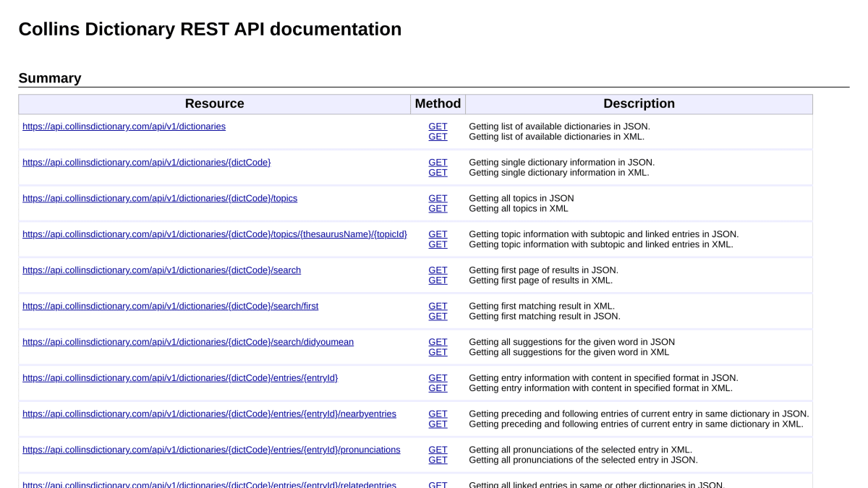Click GET for all suggestions in XML
Image resolution: width=868 pixels, height=488 pixels.
[438, 352]
